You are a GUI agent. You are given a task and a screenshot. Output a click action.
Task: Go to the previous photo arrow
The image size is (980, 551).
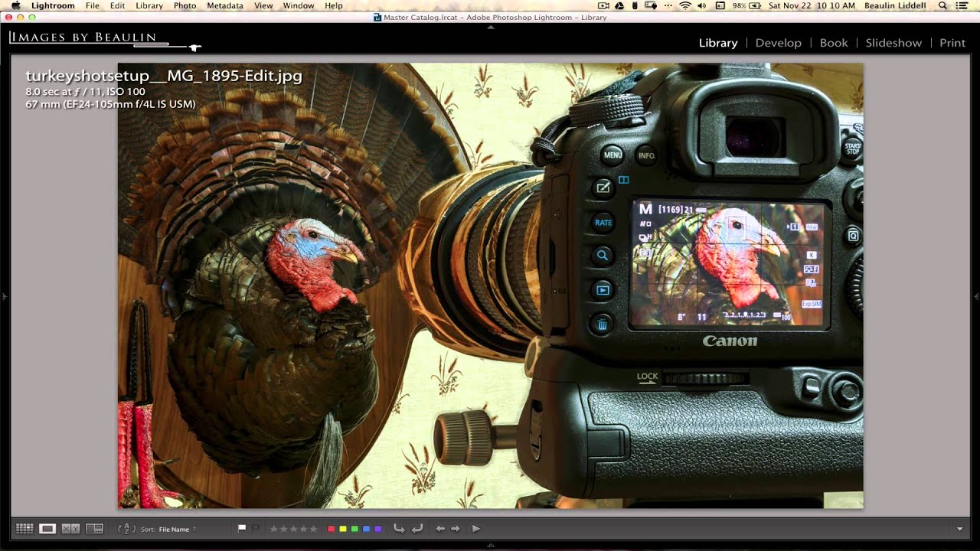tap(440, 528)
